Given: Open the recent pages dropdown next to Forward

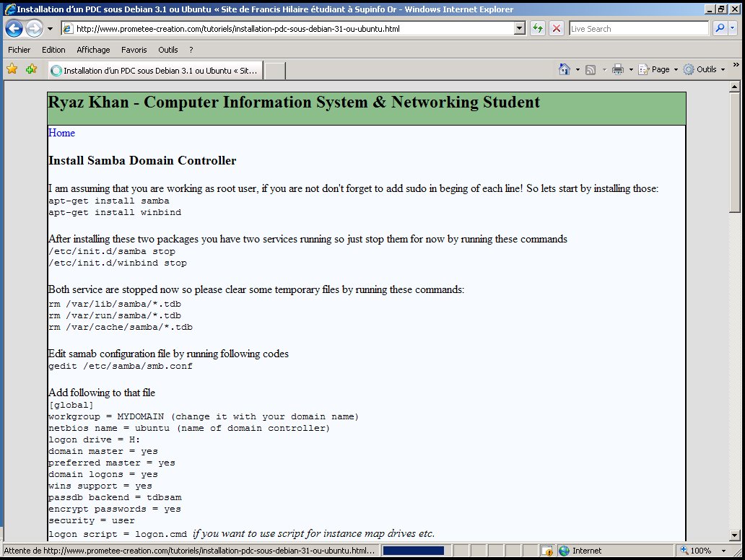Looking at the screenshot, I should 50,28.
